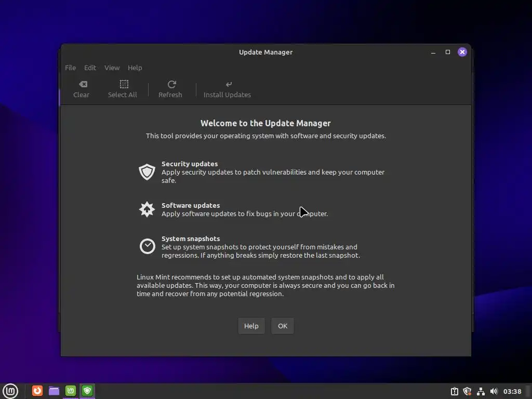This screenshot has height=399, width=532.
Task: Click the Select All toolbar icon
Action: tap(124, 84)
